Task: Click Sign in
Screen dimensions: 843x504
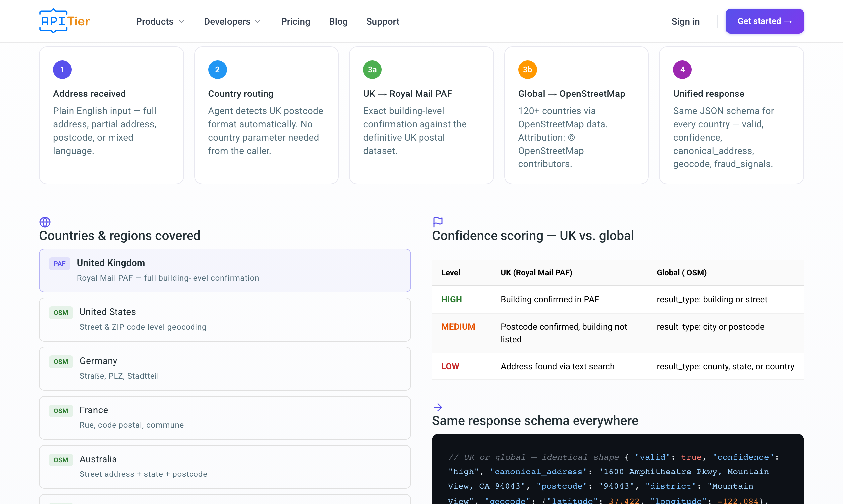Action: 685,22
